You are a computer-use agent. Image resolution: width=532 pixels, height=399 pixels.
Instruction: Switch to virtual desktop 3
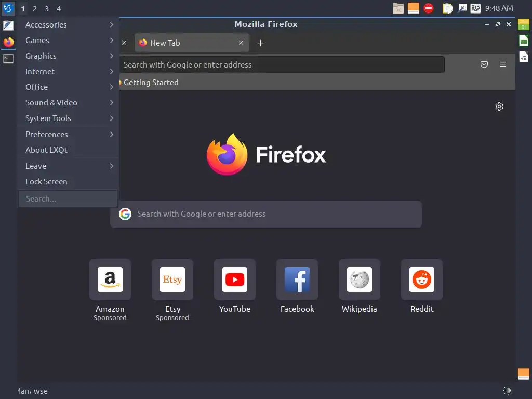[47, 9]
